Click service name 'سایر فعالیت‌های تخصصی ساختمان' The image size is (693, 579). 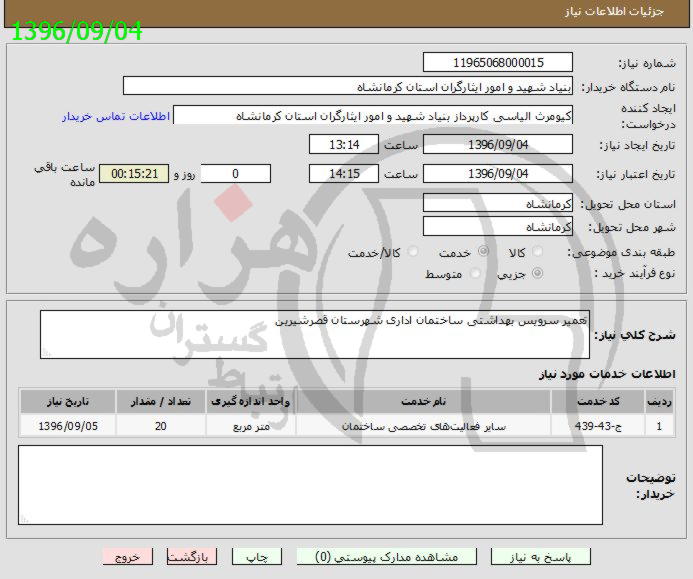click(423, 426)
